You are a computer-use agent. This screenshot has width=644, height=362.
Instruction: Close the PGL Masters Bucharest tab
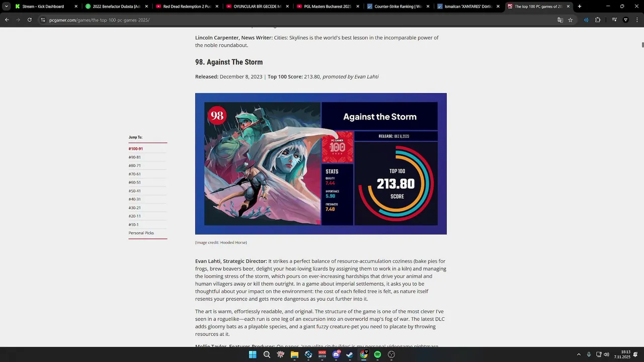point(358,7)
